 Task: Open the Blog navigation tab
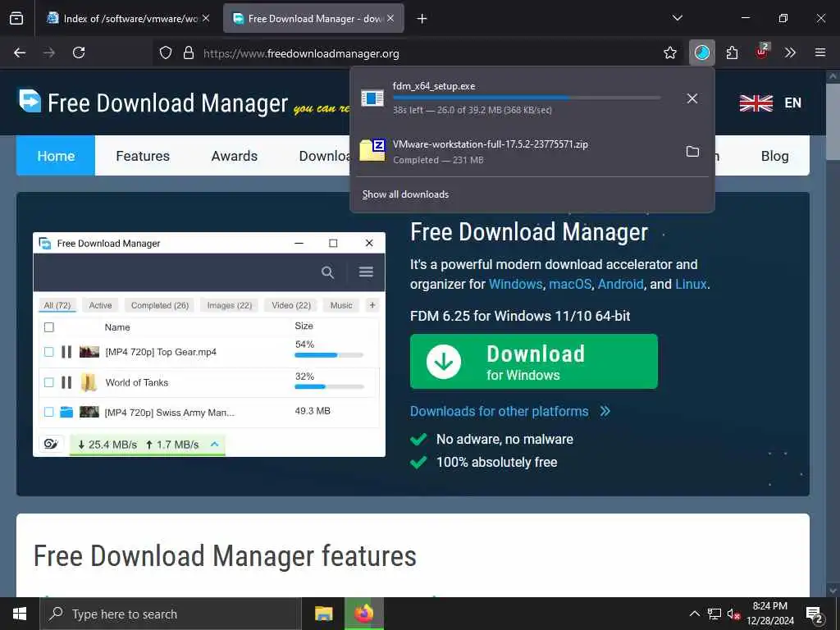(x=774, y=156)
